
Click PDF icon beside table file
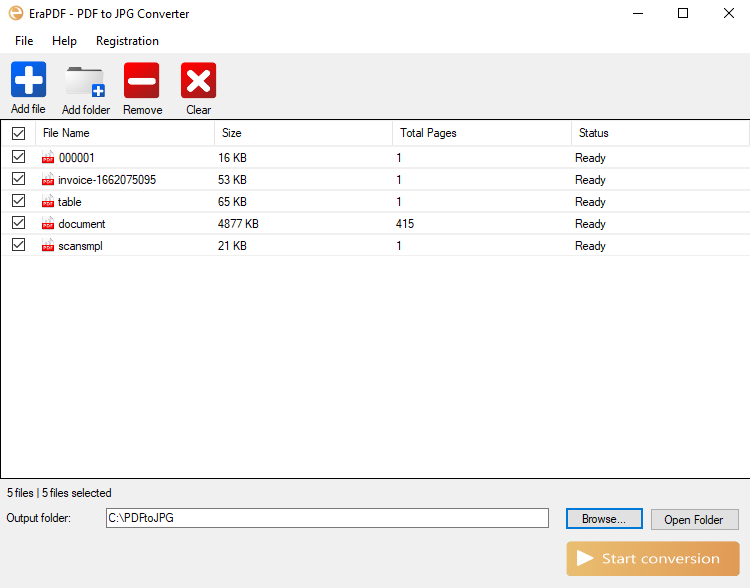coord(48,201)
